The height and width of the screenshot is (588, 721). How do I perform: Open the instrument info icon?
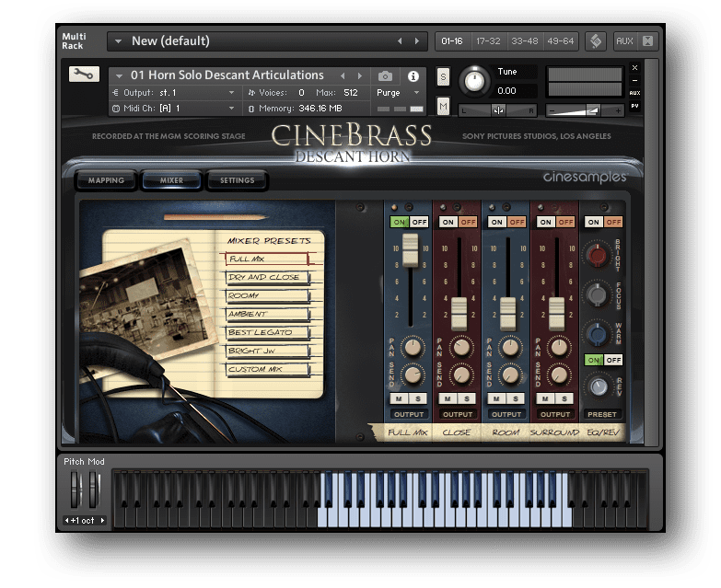point(413,75)
